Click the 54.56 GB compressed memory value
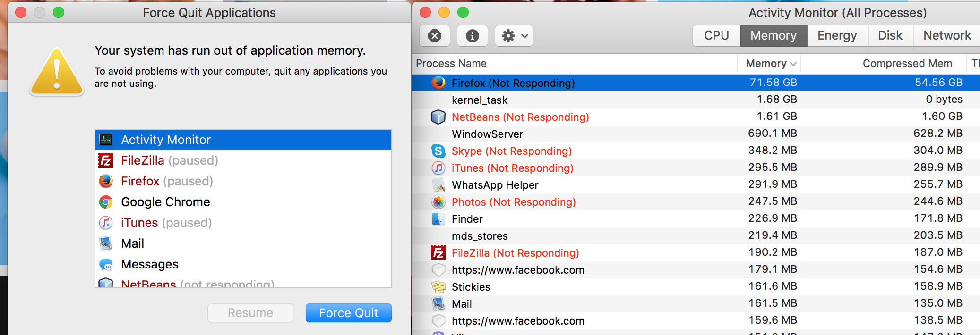 click(x=938, y=83)
